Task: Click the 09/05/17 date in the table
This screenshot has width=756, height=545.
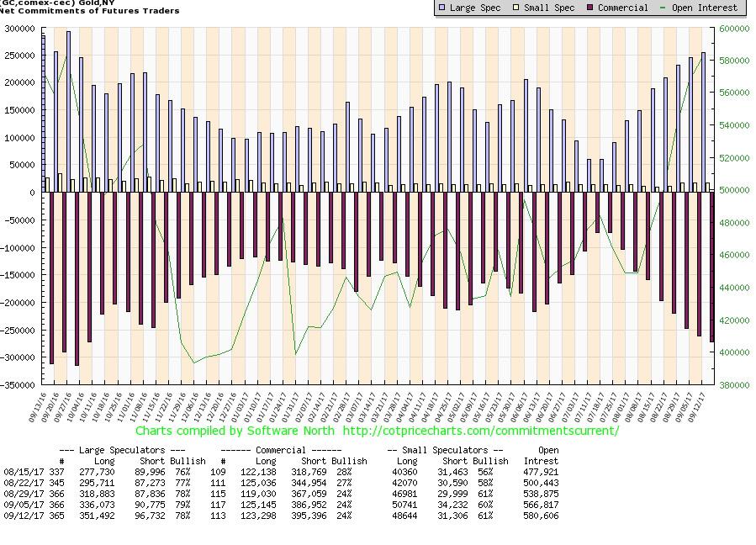Action: 24,505
